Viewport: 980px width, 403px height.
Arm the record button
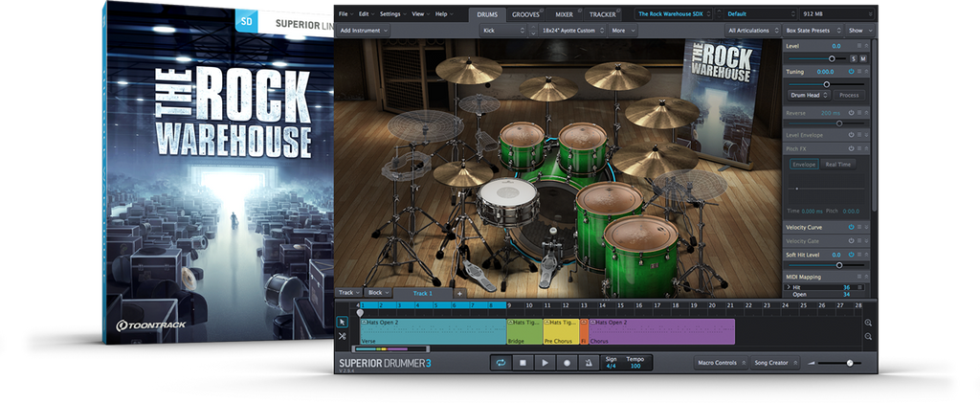(x=567, y=363)
